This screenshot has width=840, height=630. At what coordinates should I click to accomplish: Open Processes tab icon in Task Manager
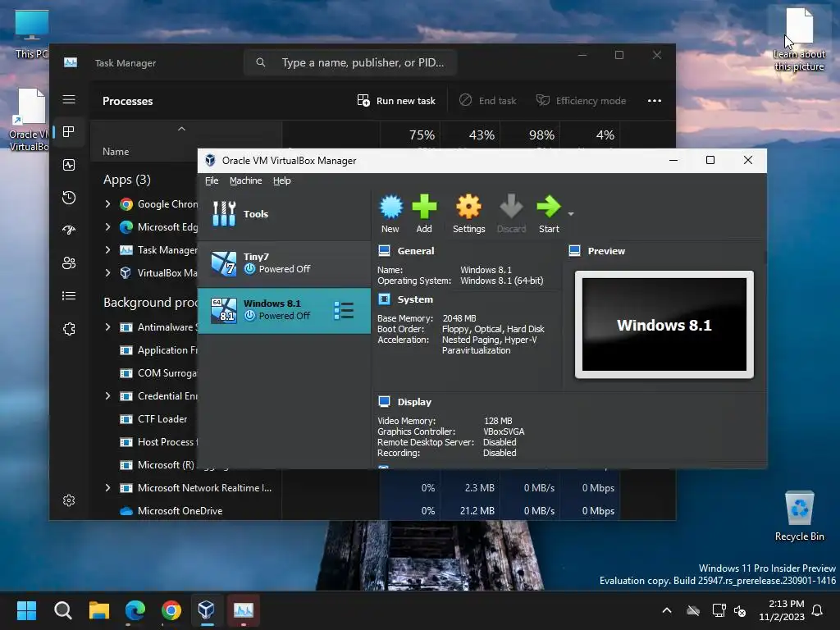click(69, 132)
